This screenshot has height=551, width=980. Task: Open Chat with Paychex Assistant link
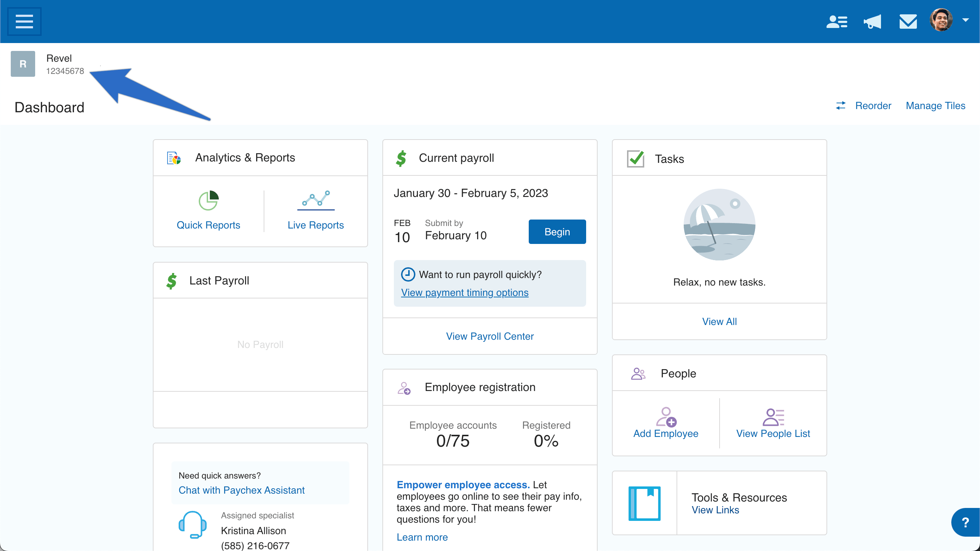(241, 490)
